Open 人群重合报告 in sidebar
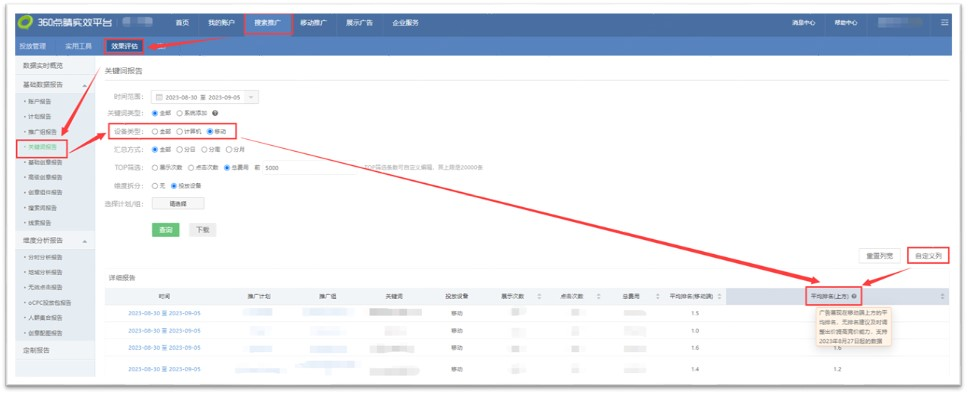 [44, 318]
